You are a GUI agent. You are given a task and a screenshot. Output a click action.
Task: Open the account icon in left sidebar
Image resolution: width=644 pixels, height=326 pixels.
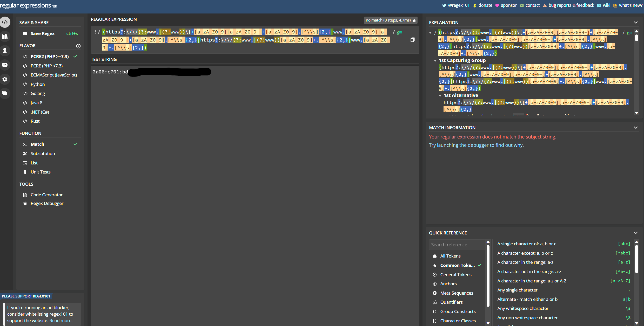(5, 51)
